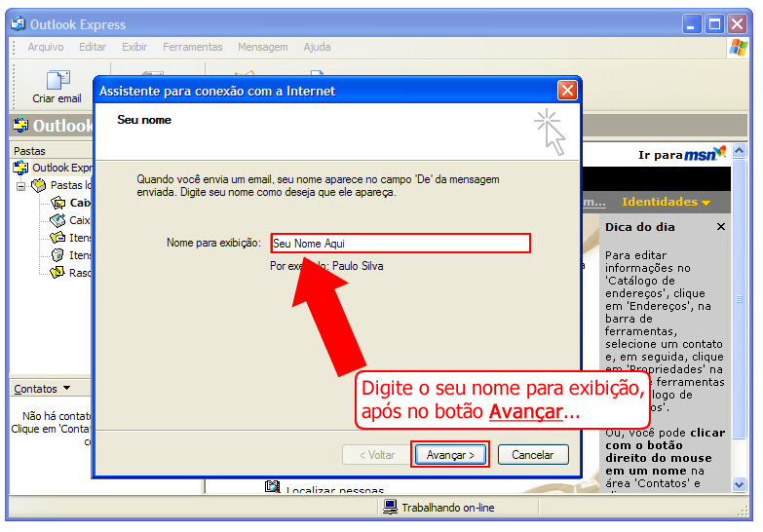
Task: Open the Caixa de saída folder icon
Action: pos(57,220)
